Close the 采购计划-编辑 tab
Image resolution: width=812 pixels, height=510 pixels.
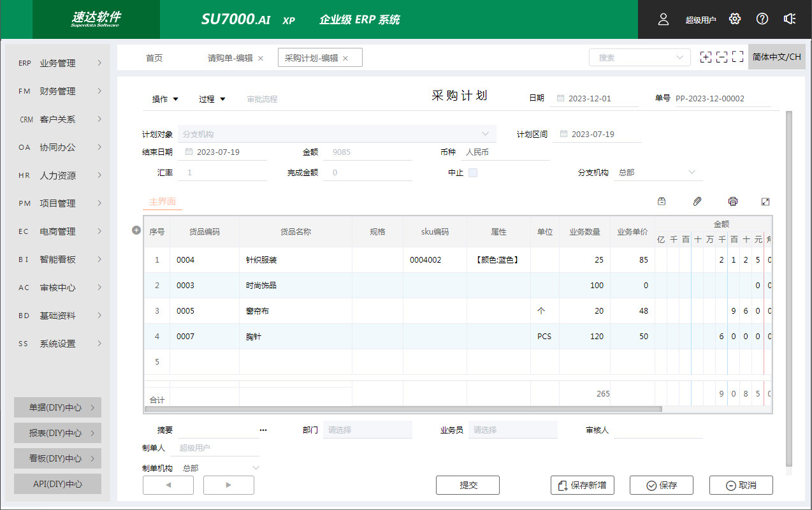[x=345, y=58]
